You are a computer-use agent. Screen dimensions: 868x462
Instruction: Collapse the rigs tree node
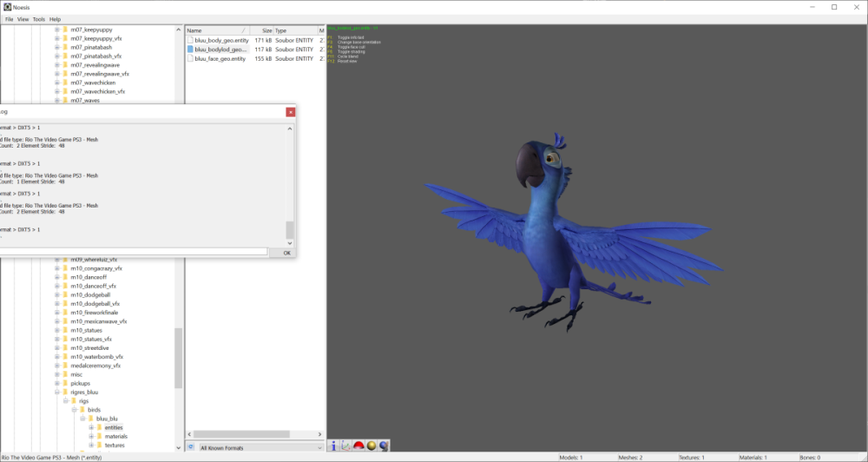65,401
